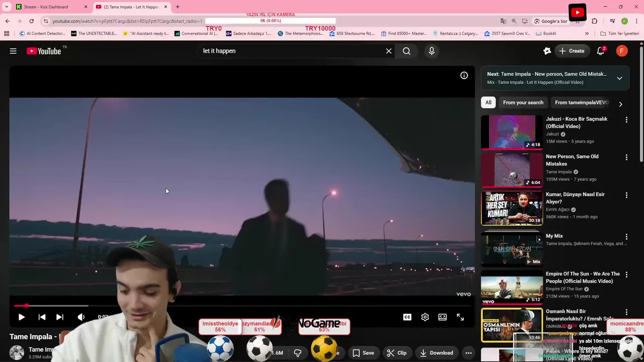Viewport: 644px width, 362px height.
Task: Toggle closed captions
Action: click(x=407, y=317)
